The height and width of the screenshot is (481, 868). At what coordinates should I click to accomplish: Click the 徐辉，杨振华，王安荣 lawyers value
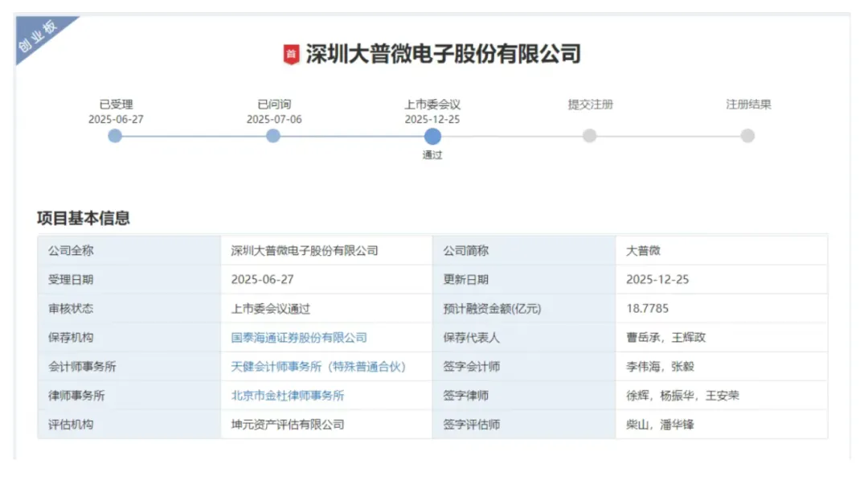[682, 395]
